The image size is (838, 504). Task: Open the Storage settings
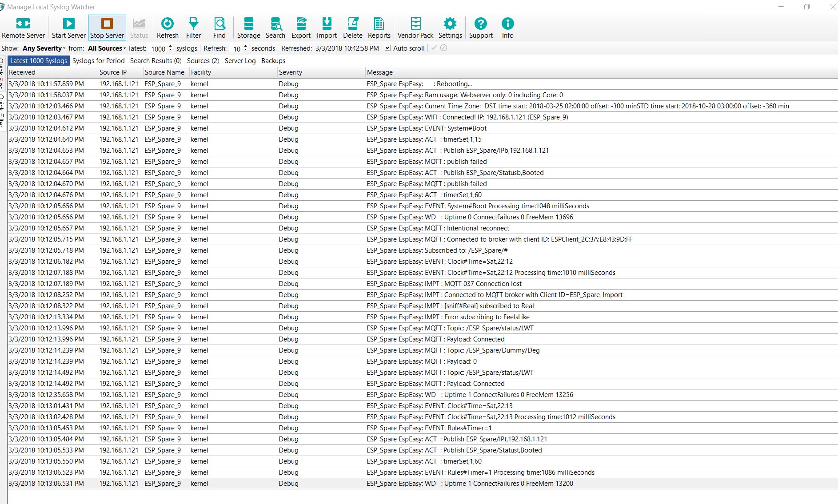pyautogui.click(x=248, y=28)
